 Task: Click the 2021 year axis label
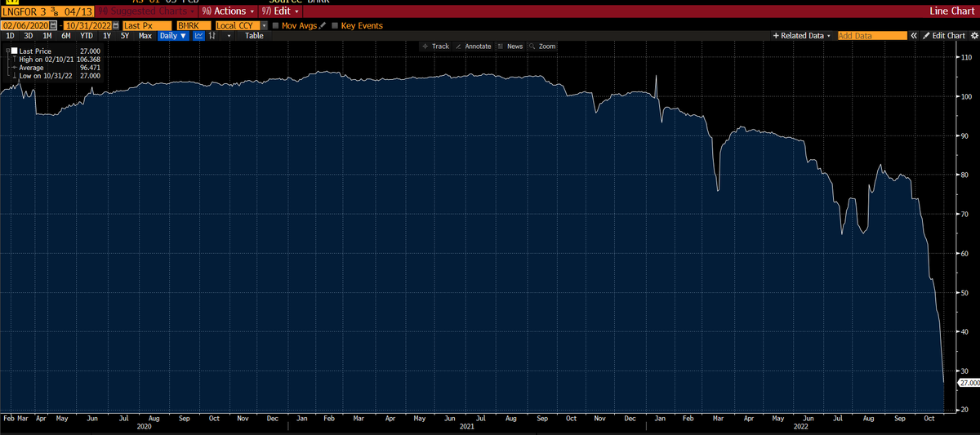tap(466, 427)
